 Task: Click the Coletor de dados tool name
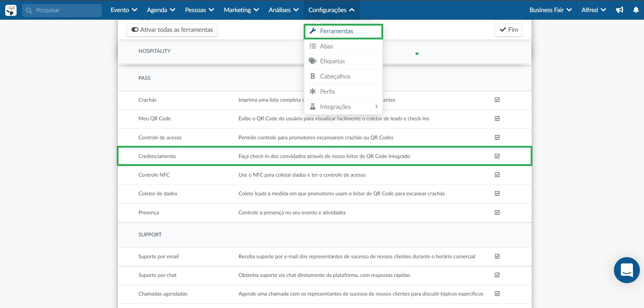tap(158, 194)
